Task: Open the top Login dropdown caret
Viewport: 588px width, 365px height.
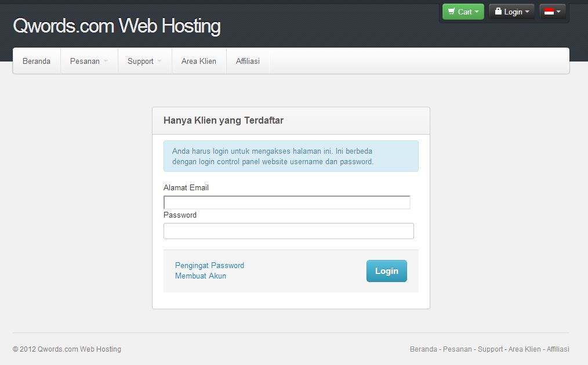Action: [527, 12]
